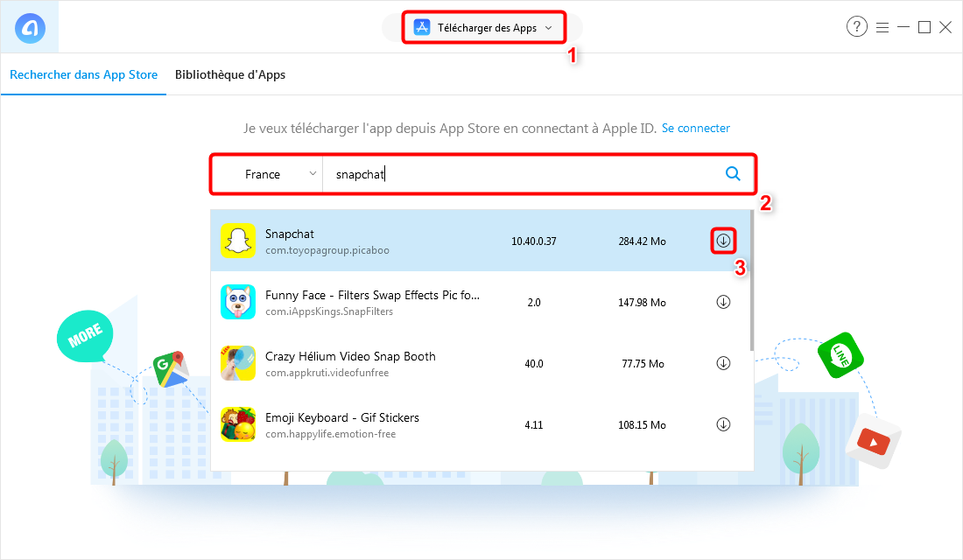Click bundle ID com.iAppsKings.SnapFilters
The width and height of the screenshot is (963, 560).
pyautogui.click(x=329, y=311)
